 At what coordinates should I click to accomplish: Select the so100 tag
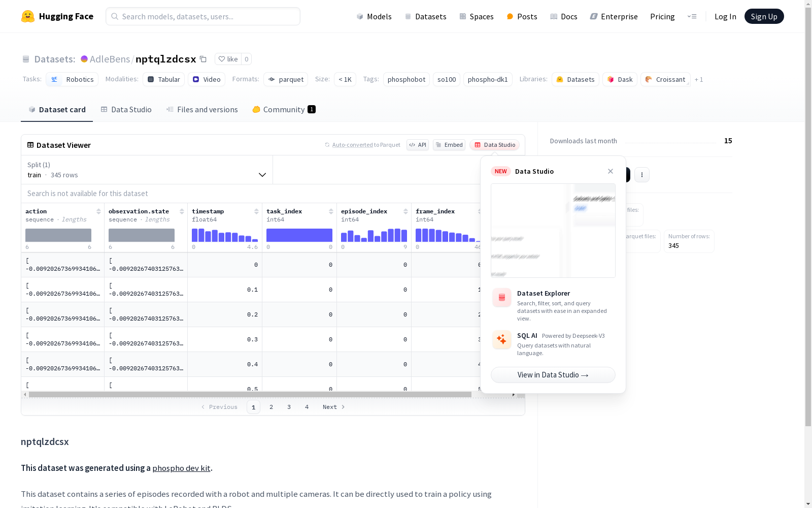(447, 79)
